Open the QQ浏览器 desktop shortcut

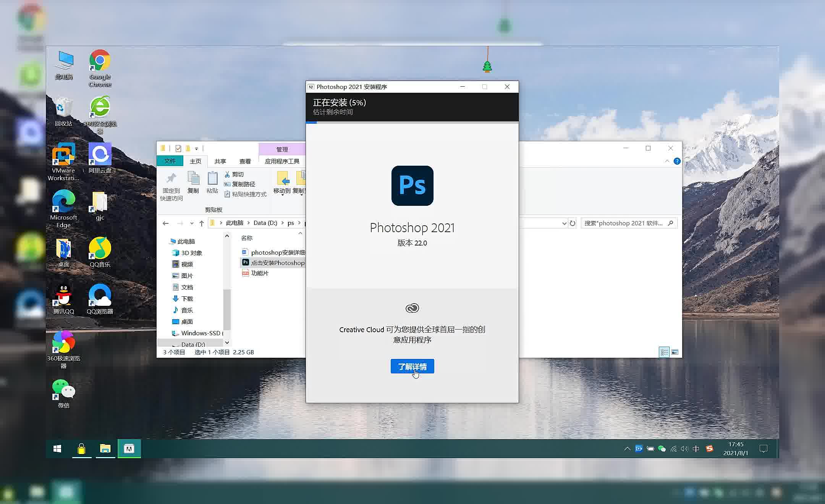(x=100, y=299)
